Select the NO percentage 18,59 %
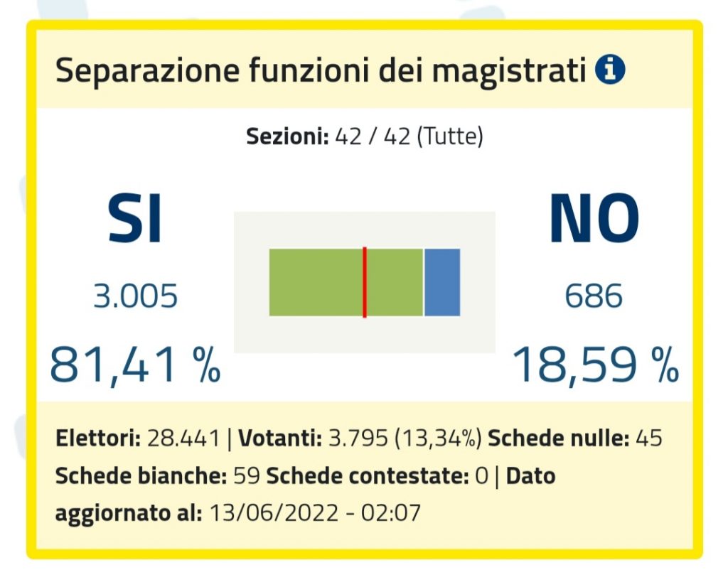 point(595,365)
